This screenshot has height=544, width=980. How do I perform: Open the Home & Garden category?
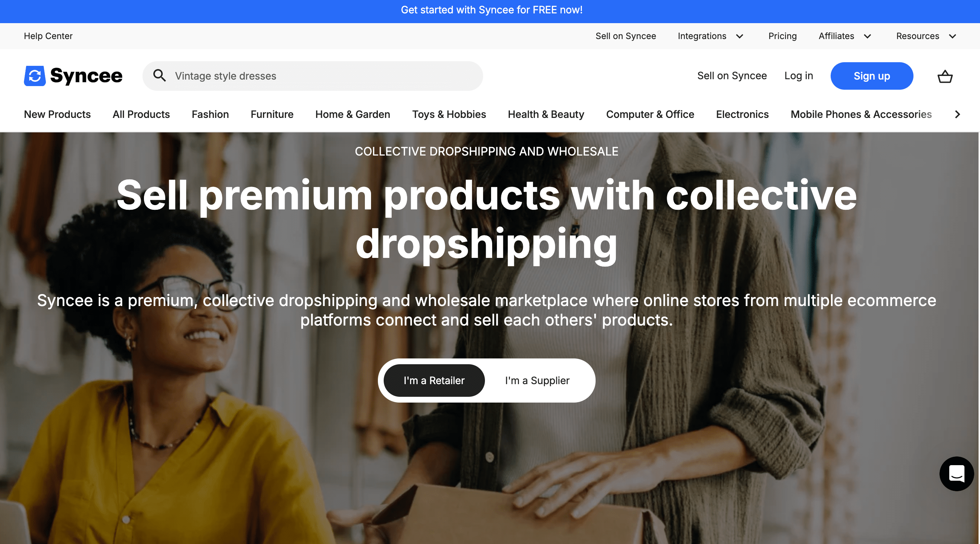(353, 114)
